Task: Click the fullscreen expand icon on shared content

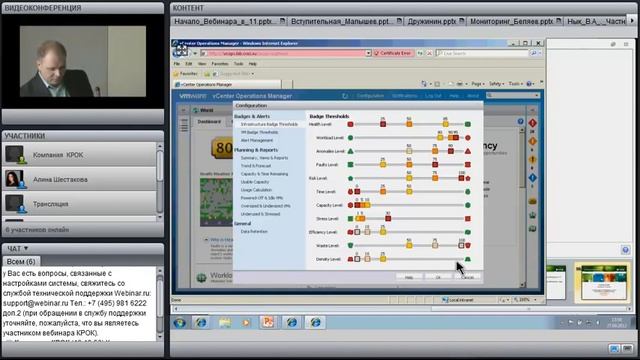Action: (182, 51)
